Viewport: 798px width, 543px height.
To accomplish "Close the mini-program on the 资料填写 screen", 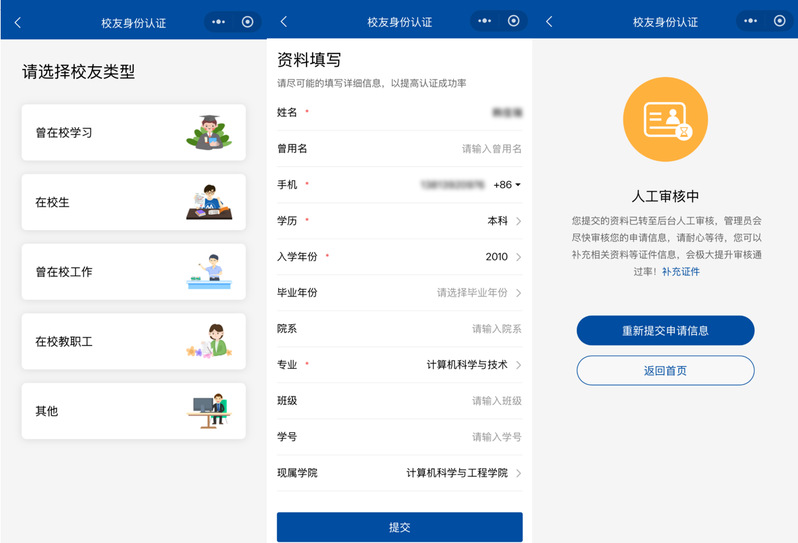I will pyautogui.click(x=514, y=21).
